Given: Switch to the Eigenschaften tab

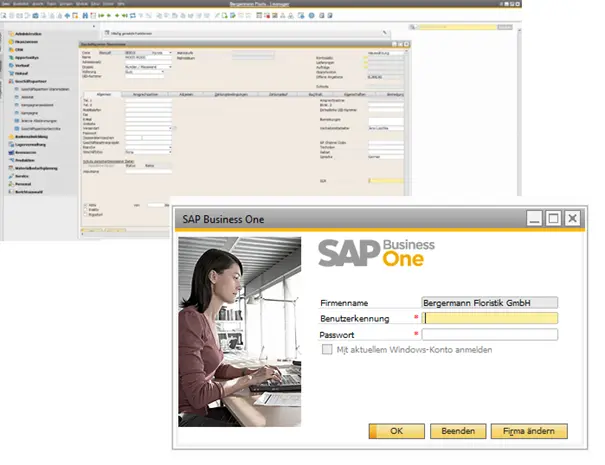Looking at the screenshot, I should click(x=354, y=94).
